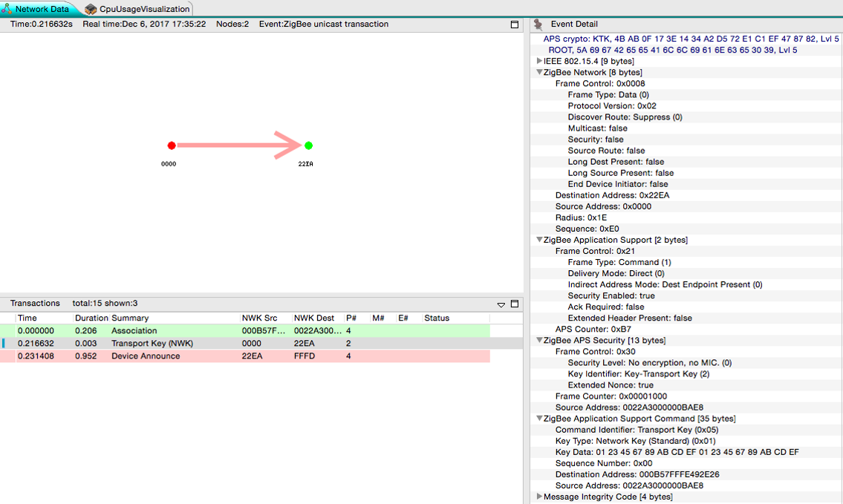Expand the IEEE 802.15.4 section
The image size is (843, 504).
[539, 61]
